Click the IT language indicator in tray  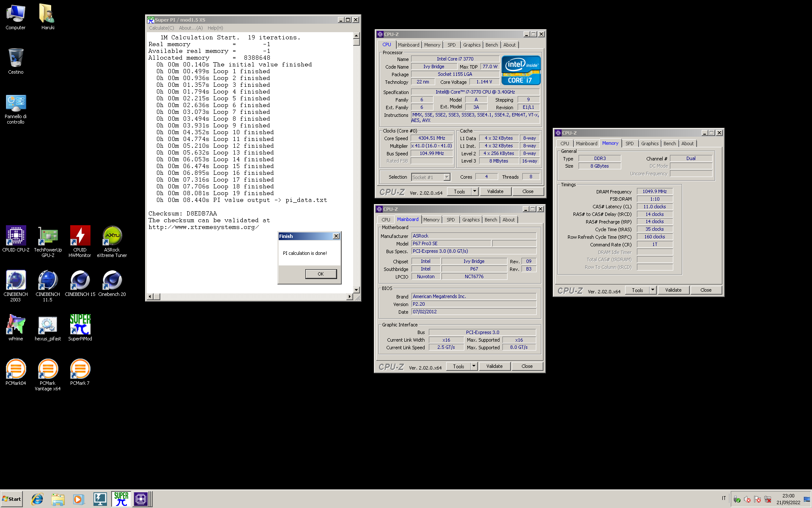coord(724,498)
